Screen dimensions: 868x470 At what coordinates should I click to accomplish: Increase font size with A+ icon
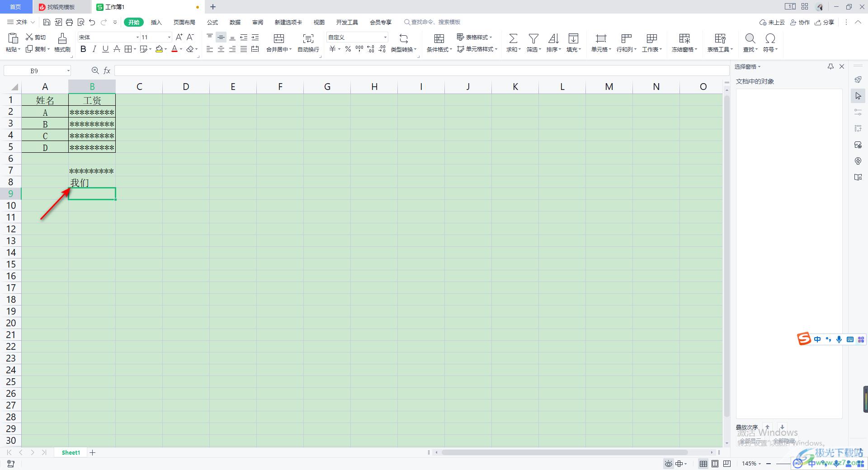click(x=179, y=37)
